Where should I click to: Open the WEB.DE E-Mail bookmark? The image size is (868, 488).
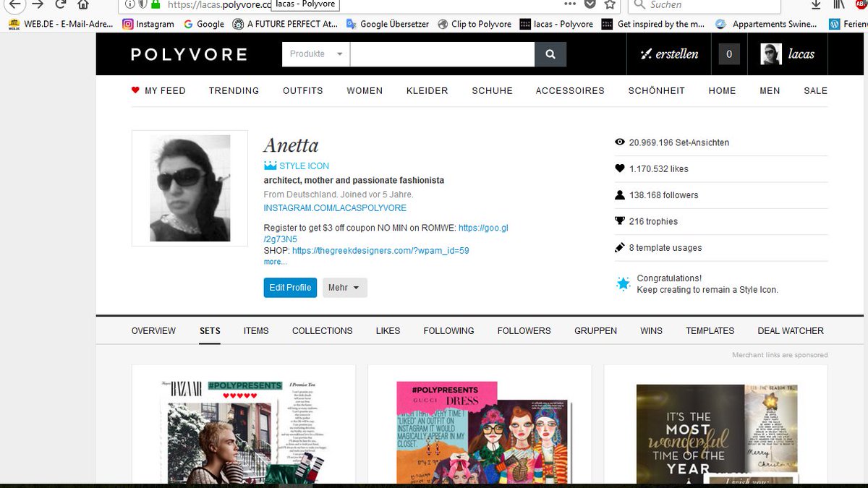click(x=61, y=24)
